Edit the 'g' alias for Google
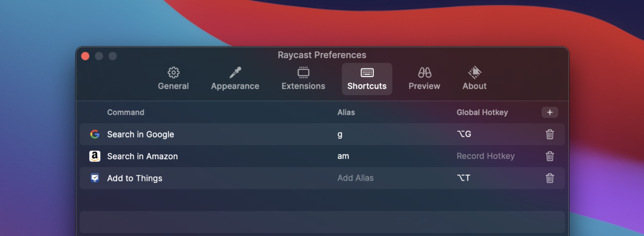 click(340, 134)
